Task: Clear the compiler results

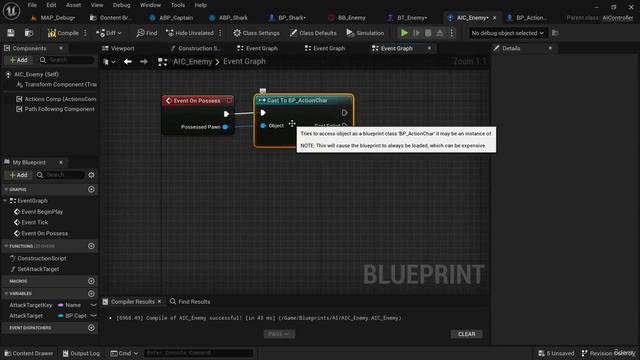Action: [467, 334]
